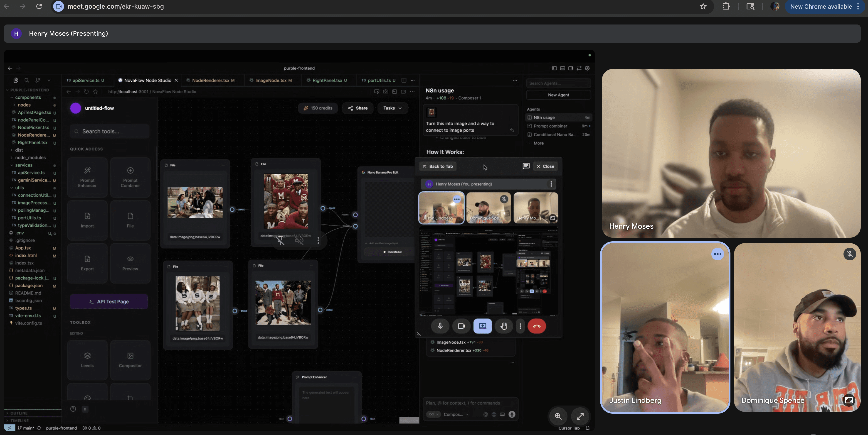Click the raise hand icon

point(503,326)
